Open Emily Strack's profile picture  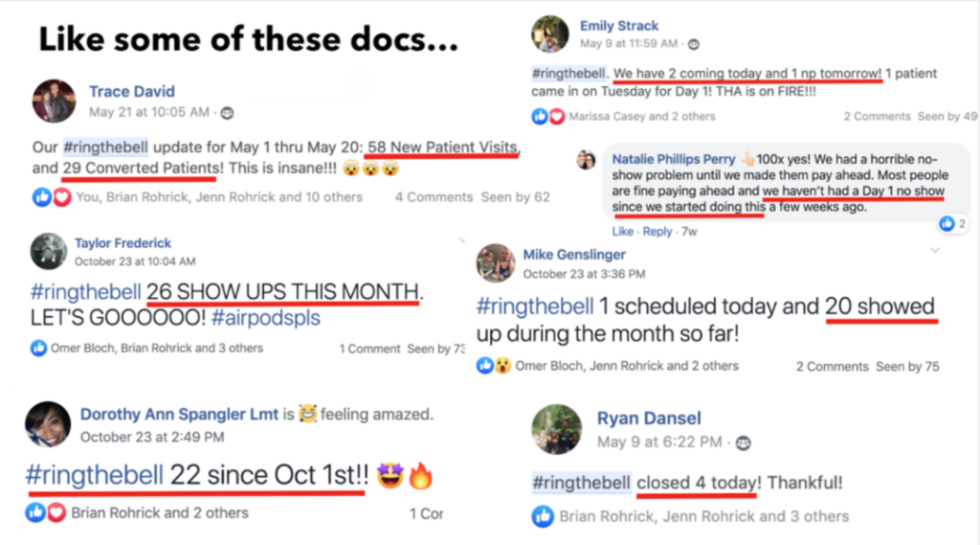pyautogui.click(x=550, y=34)
